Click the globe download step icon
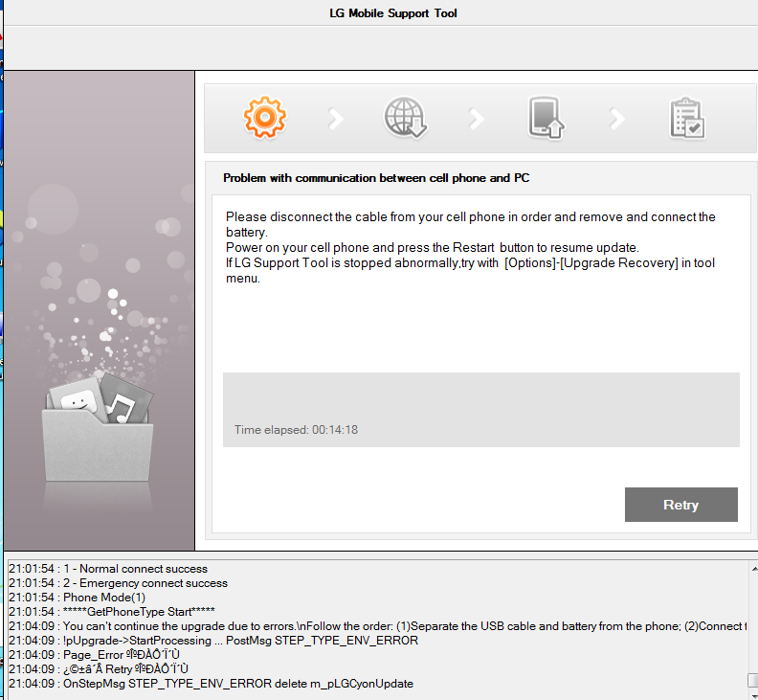The image size is (758, 700). coord(405,118)
